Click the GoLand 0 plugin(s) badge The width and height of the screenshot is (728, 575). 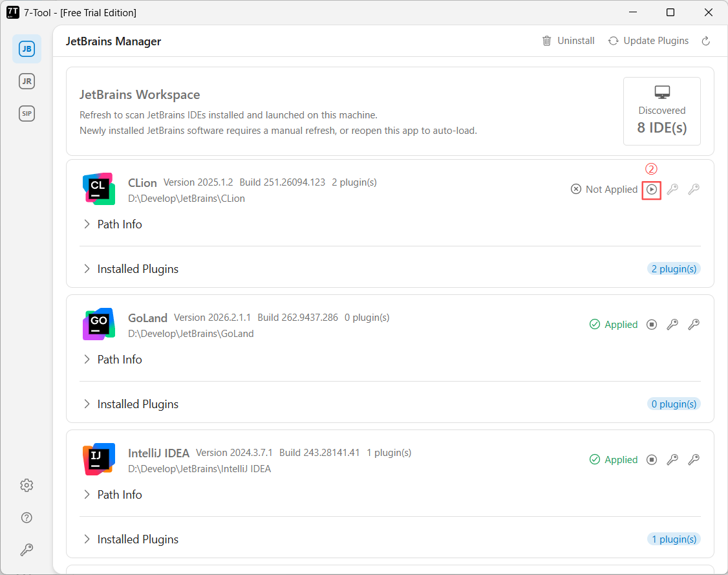674,404
